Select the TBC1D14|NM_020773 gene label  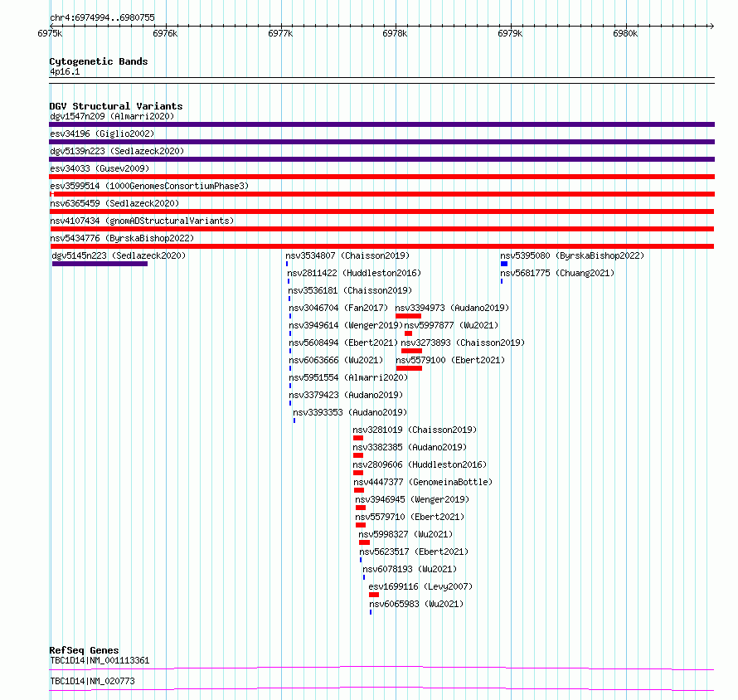(92, 681)
